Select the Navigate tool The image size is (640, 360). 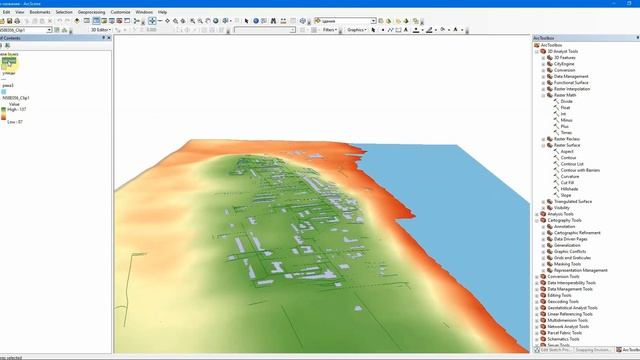point(152,21)
